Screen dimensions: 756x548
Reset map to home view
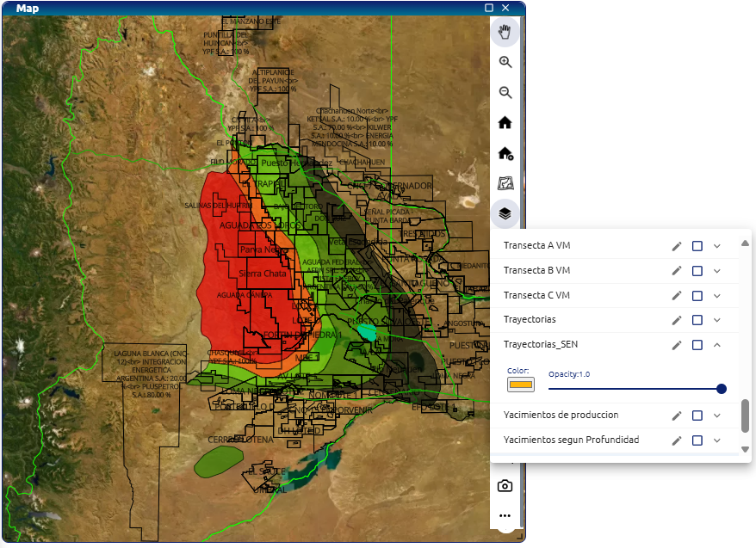point(505,123)
